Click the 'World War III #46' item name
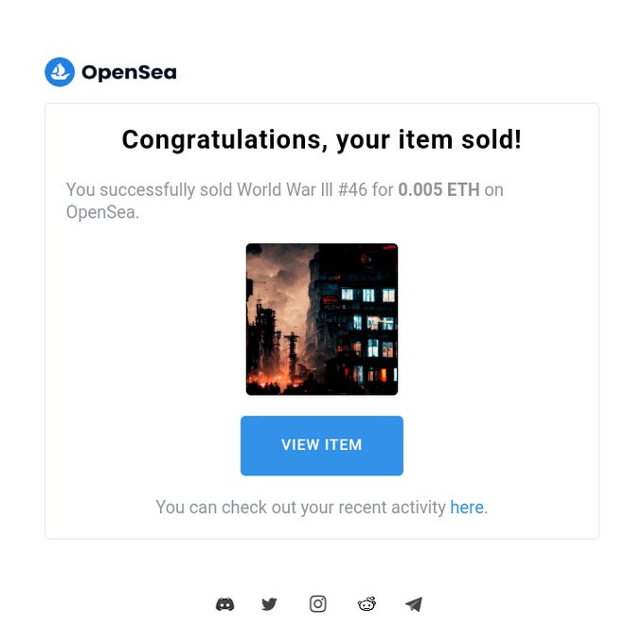 (x=302, y=189)
